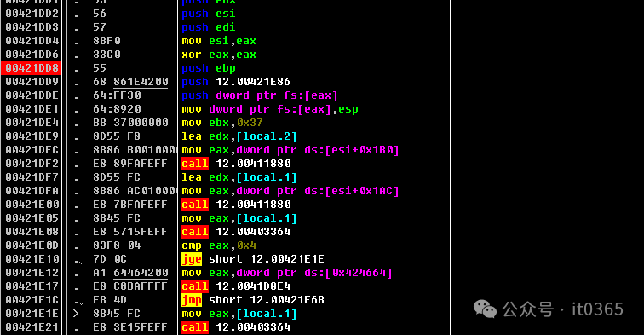Select hex bytes 8BF0
644x335 pixels.
[106, 41]
